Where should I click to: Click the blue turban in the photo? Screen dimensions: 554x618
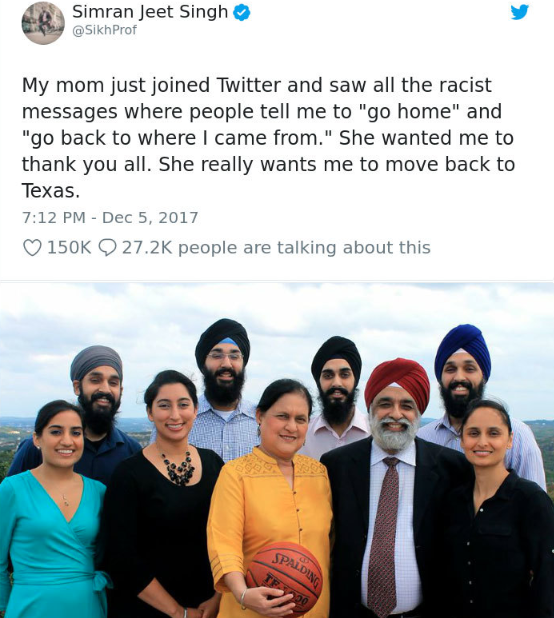point(463,350)
